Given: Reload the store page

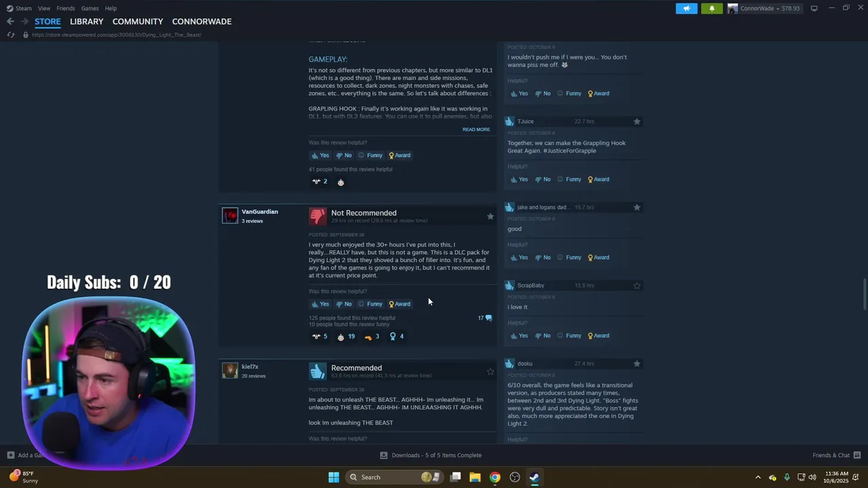Looking at the screenshot, I should [x=11, y=35].
